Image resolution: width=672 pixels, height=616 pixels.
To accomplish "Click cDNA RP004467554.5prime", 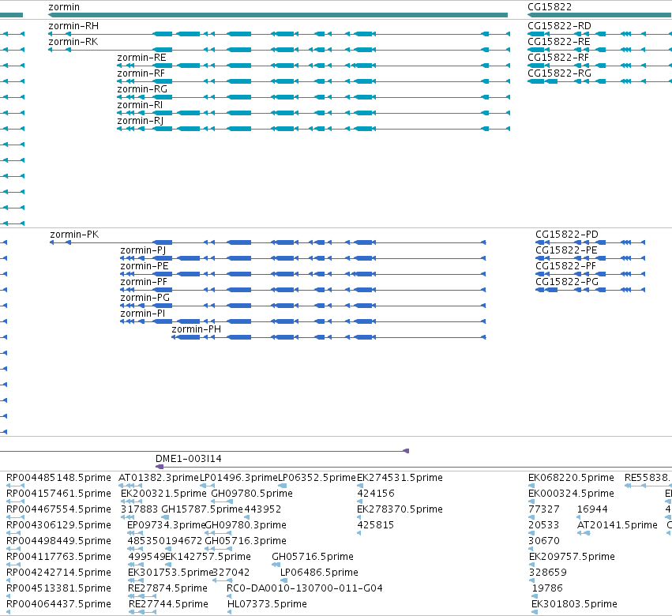I will (x=58, y=509).
